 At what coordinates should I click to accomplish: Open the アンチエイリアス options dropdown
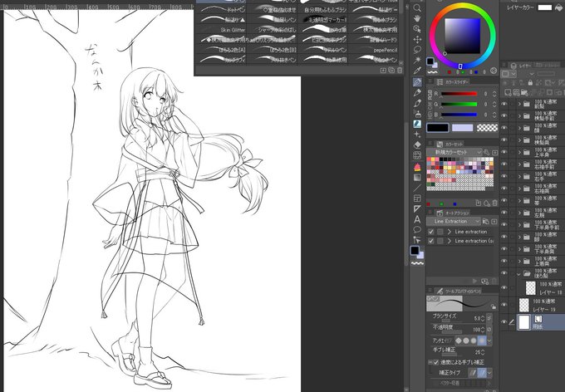click(x=489, y=341)
